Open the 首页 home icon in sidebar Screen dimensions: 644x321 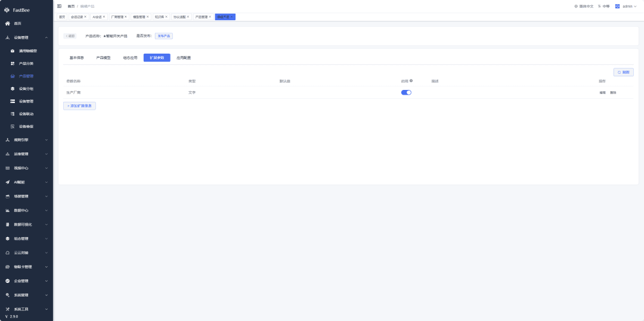[7, 23]
